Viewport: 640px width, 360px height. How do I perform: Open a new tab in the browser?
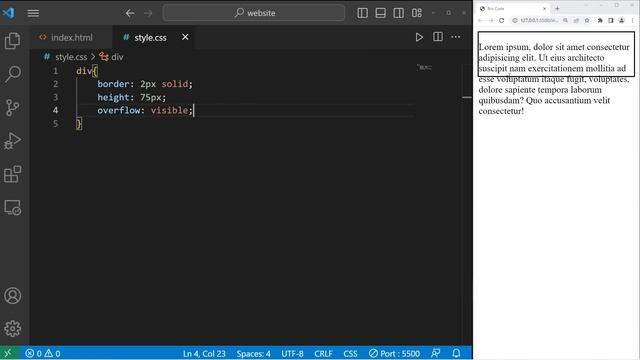557,8
